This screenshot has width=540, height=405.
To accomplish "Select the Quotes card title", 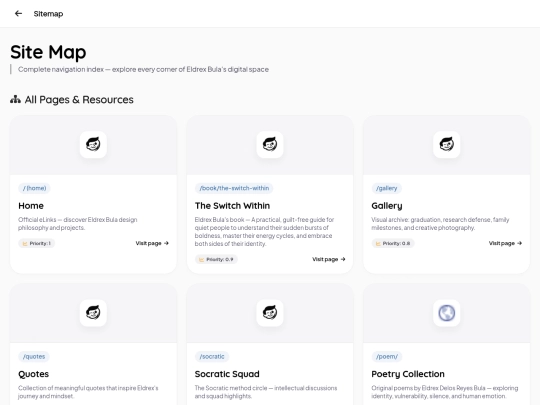I will coord(33,374).
